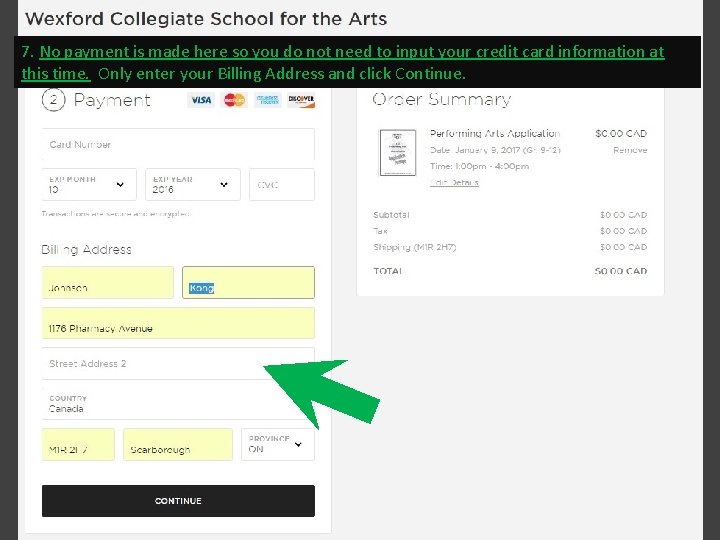Click the Card Number field
This screenshot has height=540, width=720.
click(178, 145)
